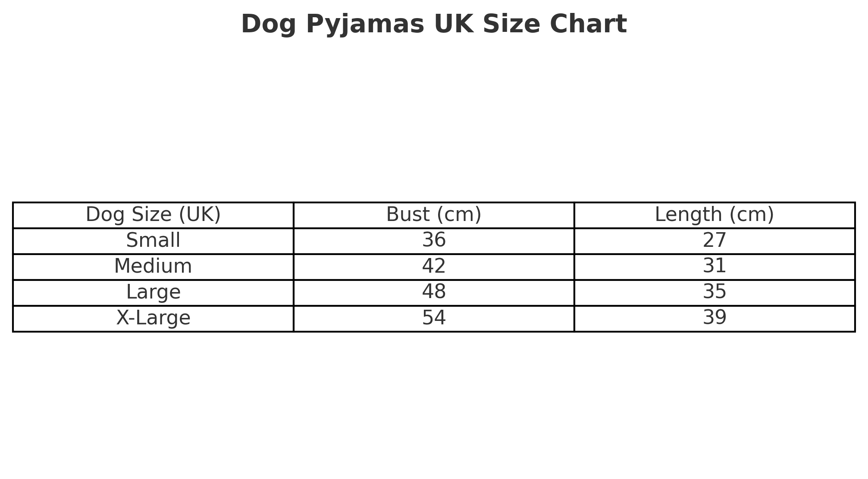Click the "Large" size cell
Screen dimensions: 868x479
pyautogui.click(x=153, y=292)
